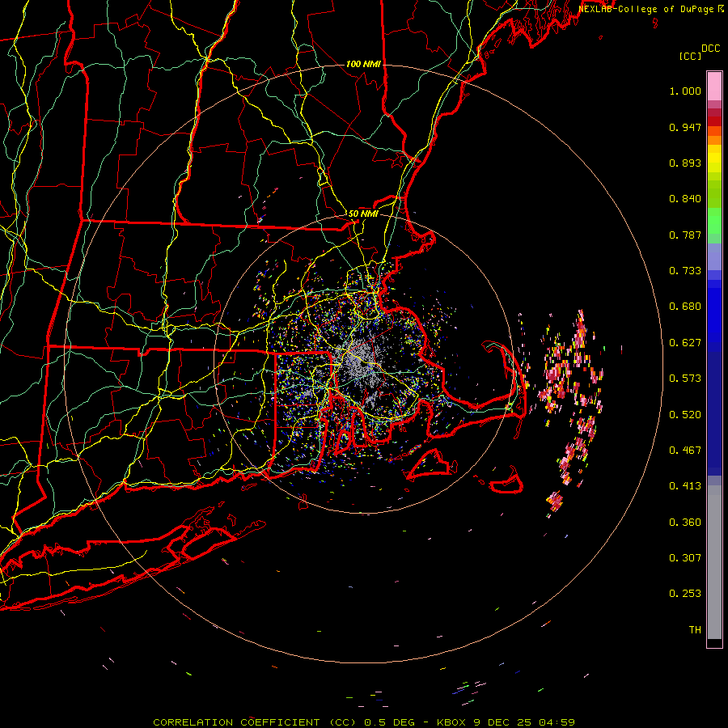Click the 0.840 scale value

coord(685,199)
